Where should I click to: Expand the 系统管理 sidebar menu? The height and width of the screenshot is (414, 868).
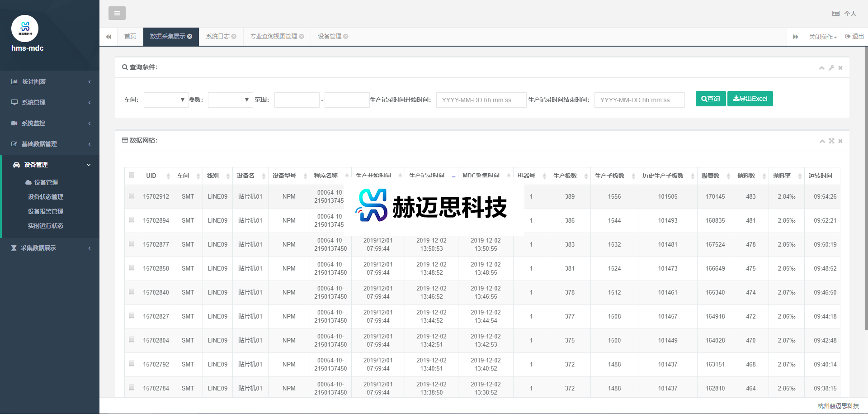50,102
